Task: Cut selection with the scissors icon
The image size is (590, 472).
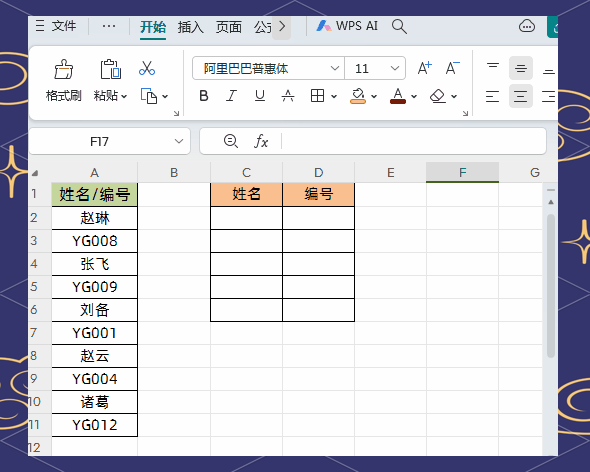Action: click(x=147, y=69)
